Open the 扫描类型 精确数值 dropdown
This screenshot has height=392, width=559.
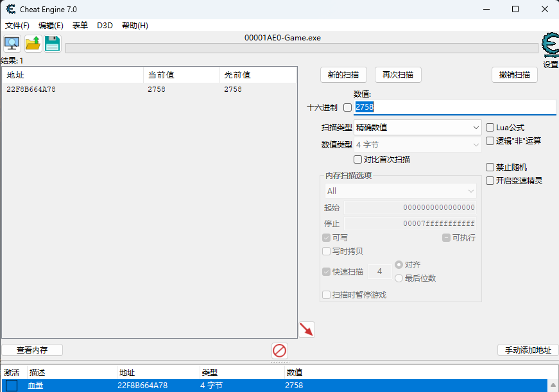(417, 127)
